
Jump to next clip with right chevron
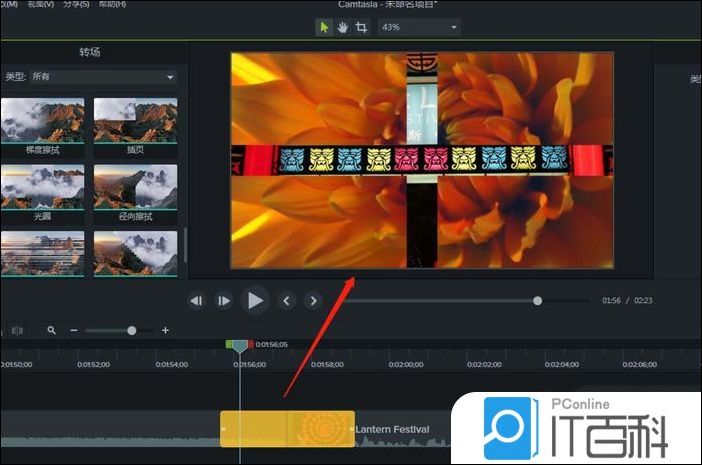click(313, 300)
